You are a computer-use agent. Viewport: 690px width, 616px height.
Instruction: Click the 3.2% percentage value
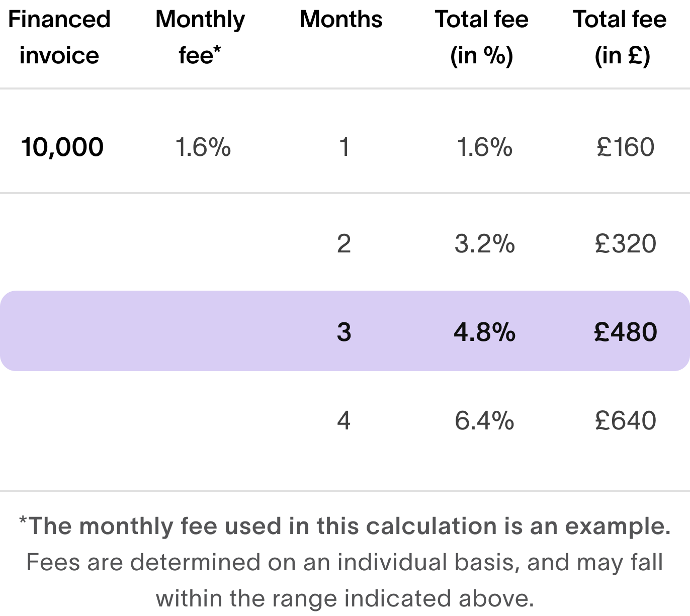[x=484, y=244]
